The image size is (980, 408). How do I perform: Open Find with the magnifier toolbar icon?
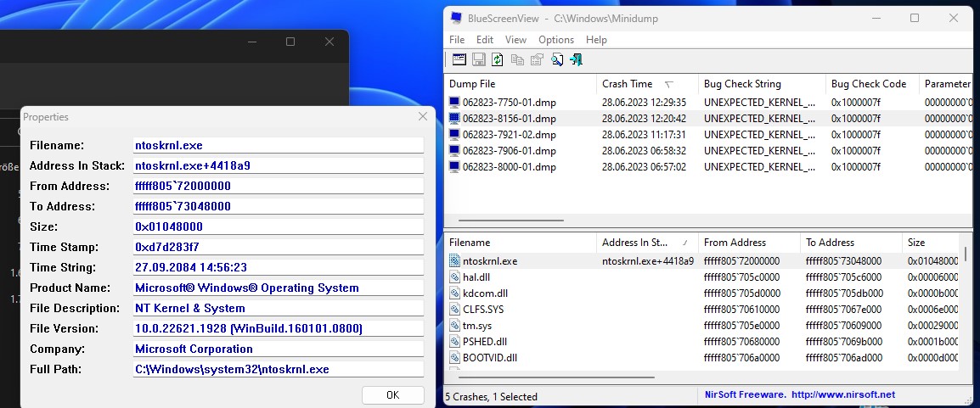click(556, 59)
